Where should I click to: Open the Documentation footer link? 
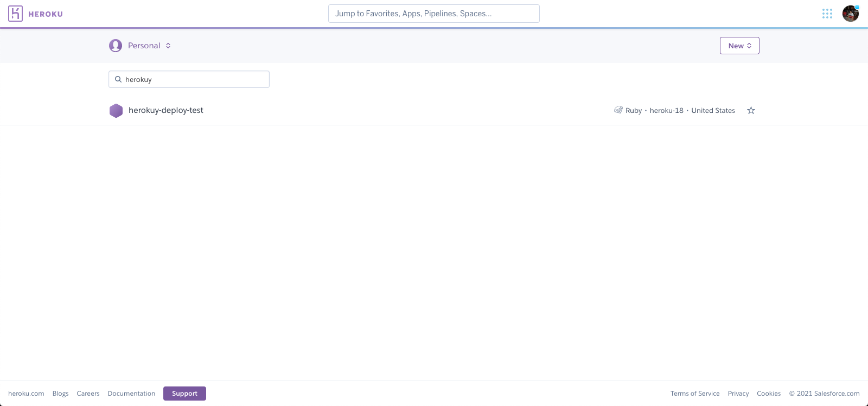coord(131,394)
